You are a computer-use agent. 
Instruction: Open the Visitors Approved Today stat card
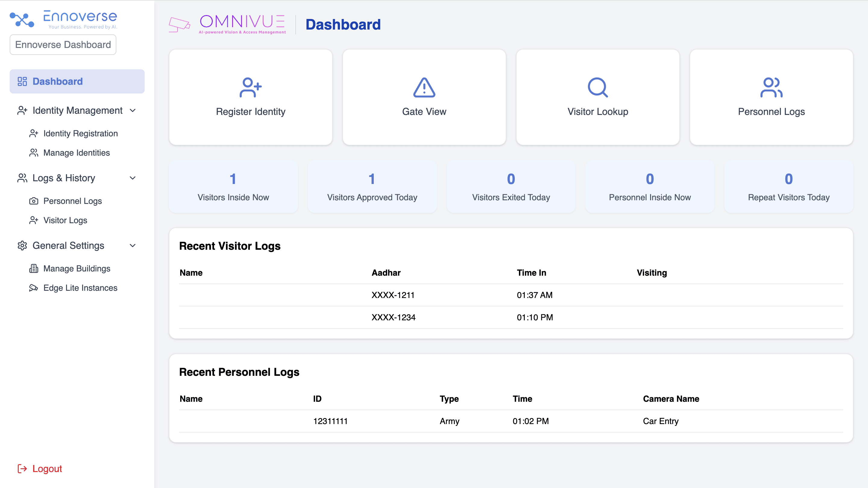(372, 186)
